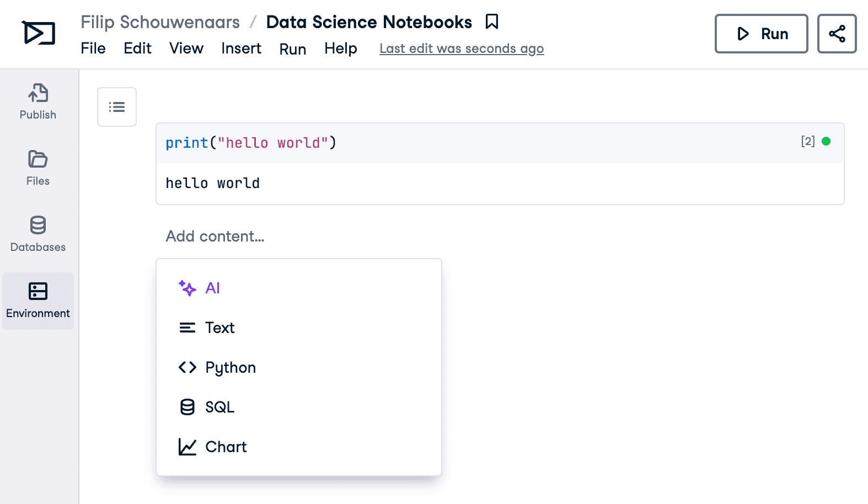Insert a Python cell from the list
This screenshot has height=504, width=868.
230,367
